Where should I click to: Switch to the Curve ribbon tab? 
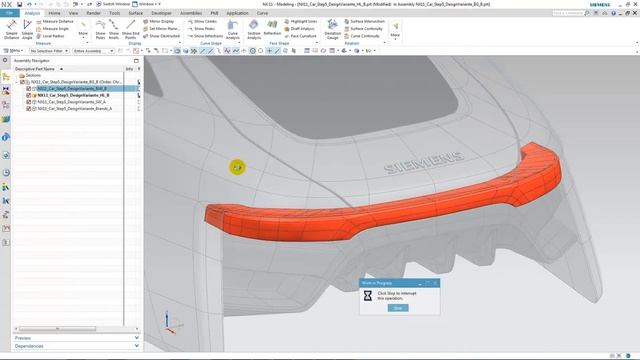[262, 13]
